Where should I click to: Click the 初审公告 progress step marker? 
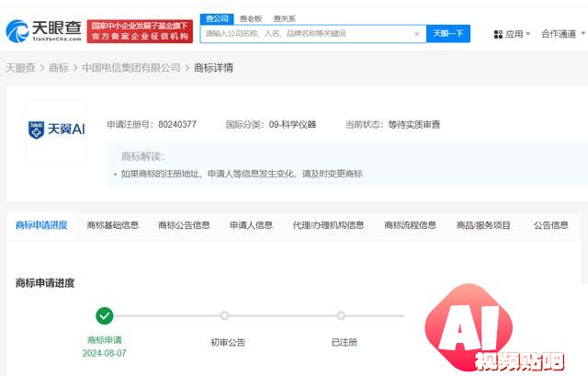(224, 315)
